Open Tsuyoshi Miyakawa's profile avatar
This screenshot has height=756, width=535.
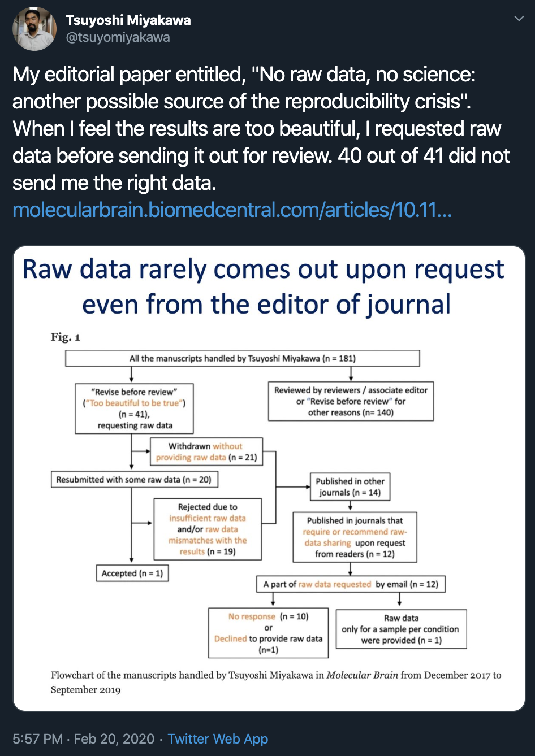[x=34, y=29]
